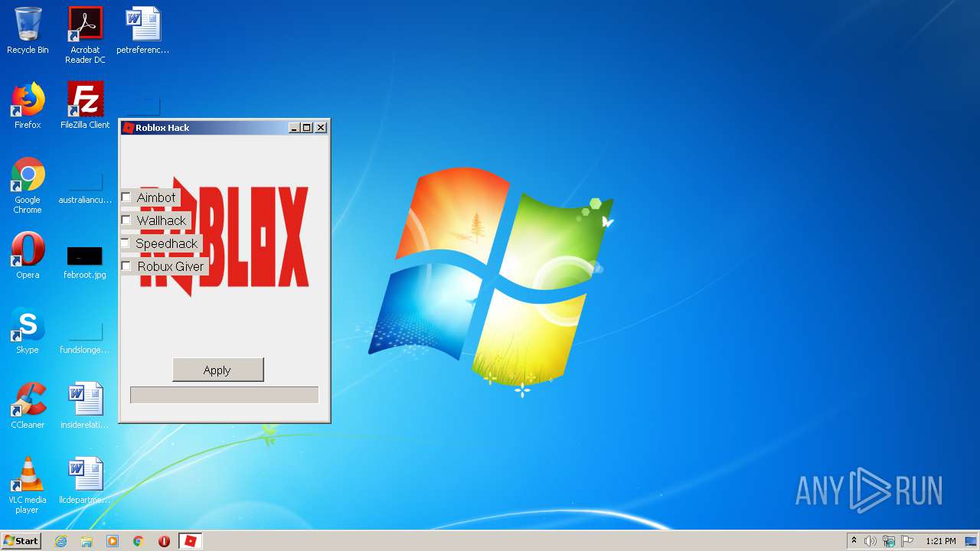Viewport: 980px width, 551px height.
Task: Open Windows Explorer from the taskbar
Action: pyautogui.click(x=87, y=541)
